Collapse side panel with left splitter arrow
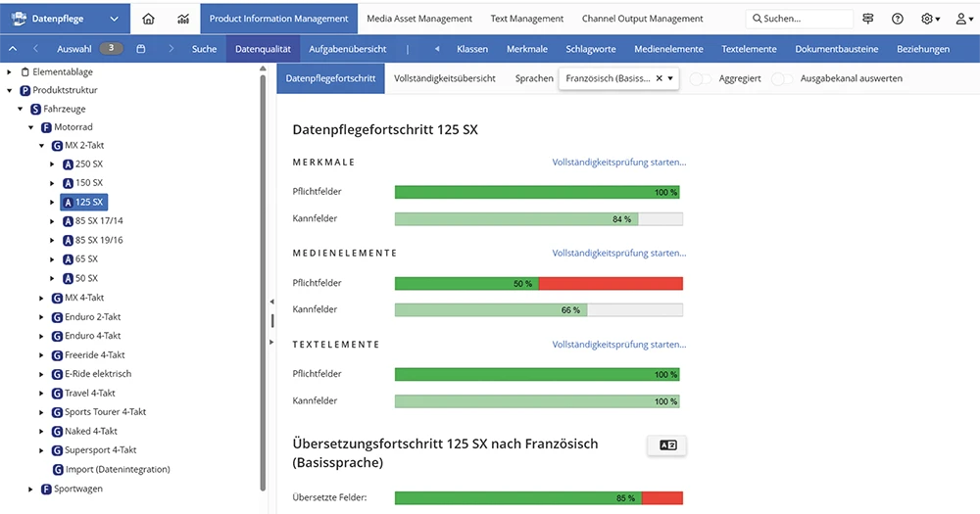Viewport: 980px width, 514px height. (271, 302)
